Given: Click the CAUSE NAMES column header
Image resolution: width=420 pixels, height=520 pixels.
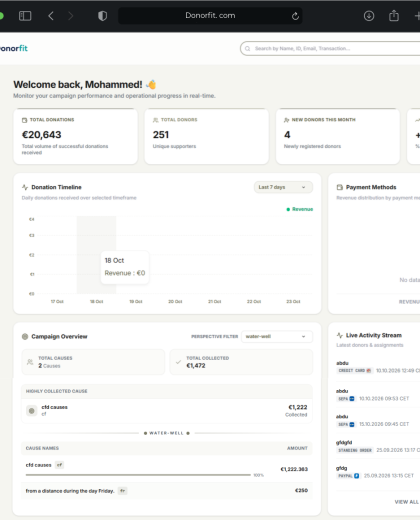Looking at the screenshot, I should [x=42, y=448].
